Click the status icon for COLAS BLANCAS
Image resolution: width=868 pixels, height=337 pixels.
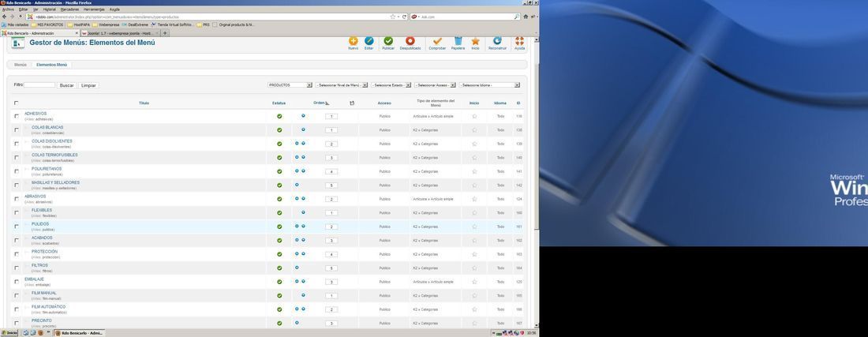(279, 130)
